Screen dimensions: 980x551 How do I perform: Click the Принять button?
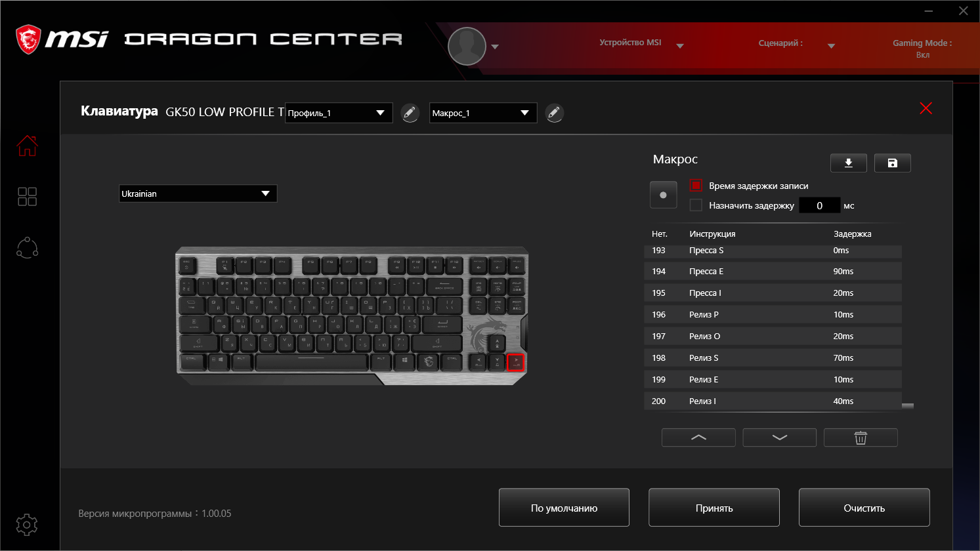point(714,508)
